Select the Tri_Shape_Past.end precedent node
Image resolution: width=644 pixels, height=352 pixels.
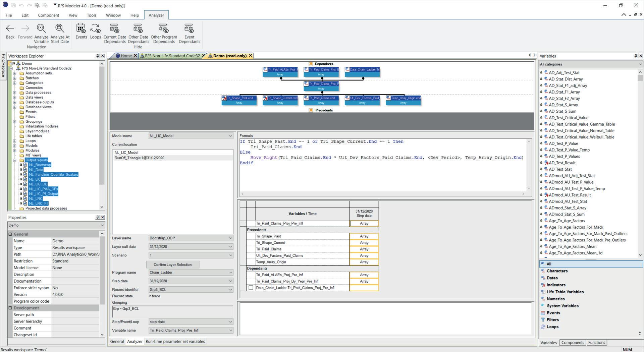click(239, 100)
